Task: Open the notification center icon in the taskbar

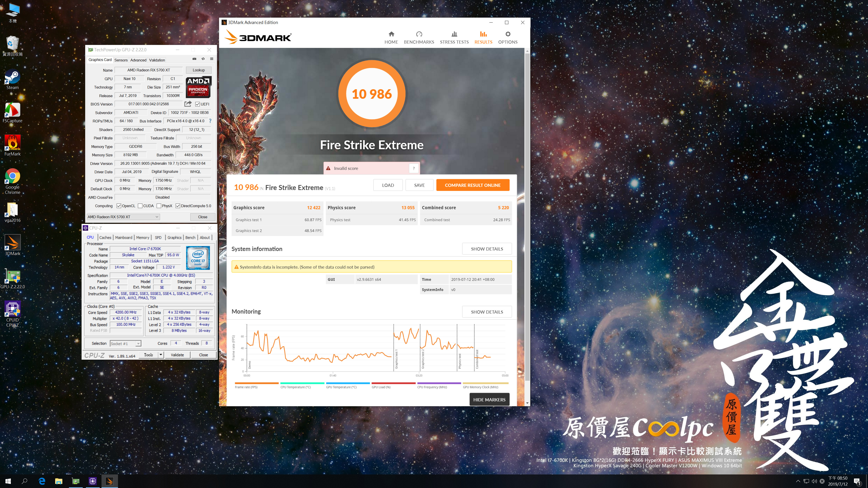Action: tap(857, 481)
